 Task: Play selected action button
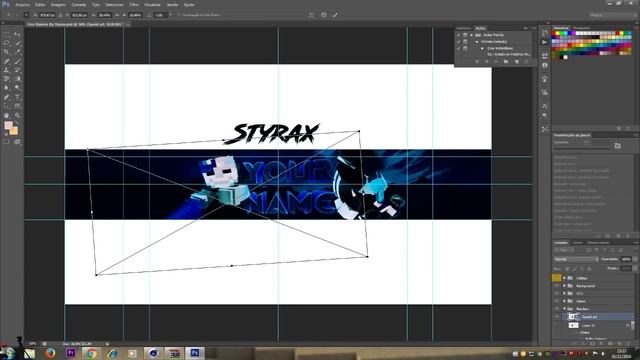point(496,62)
